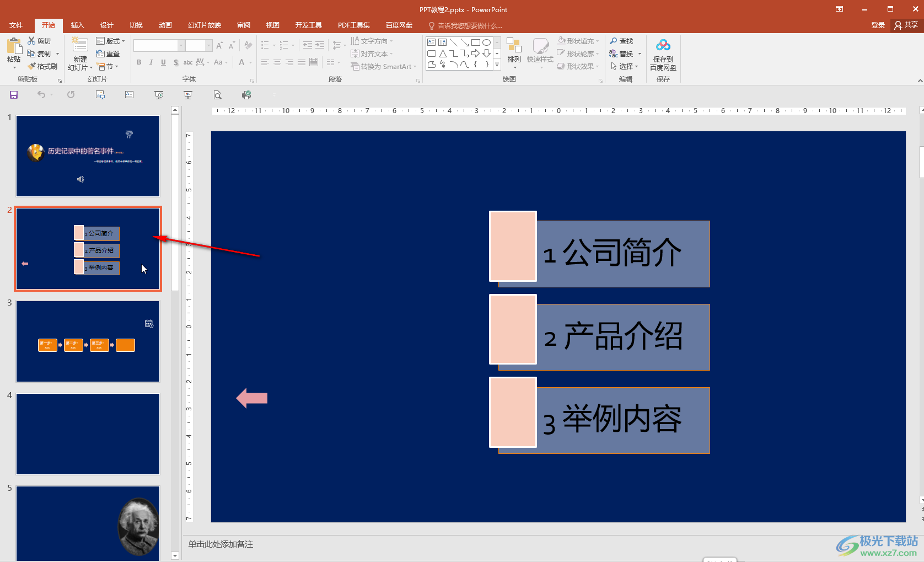Select slide 3 thumbnail with orange boxes
Screen dimensions: 924x562
click(x=88, y=341)
